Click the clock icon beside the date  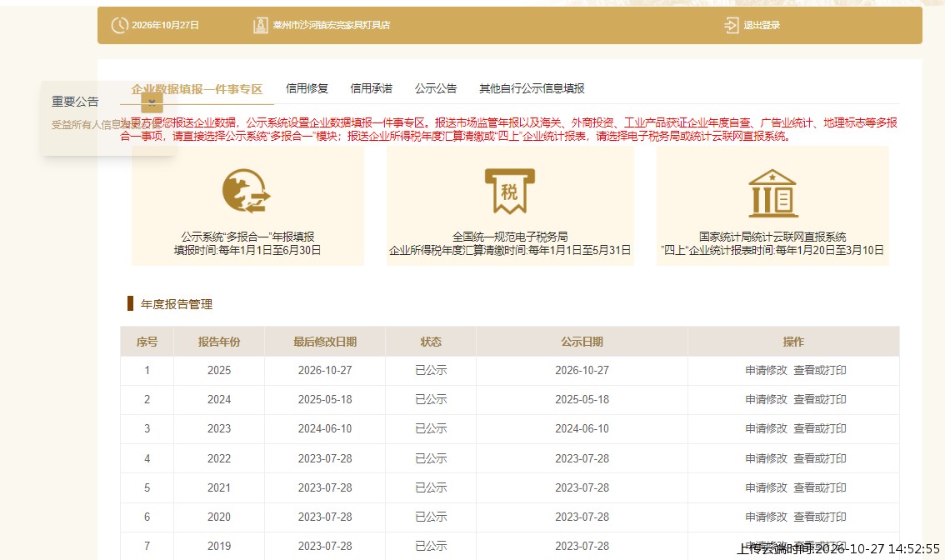pyautogui.click(x=119, y=25)
